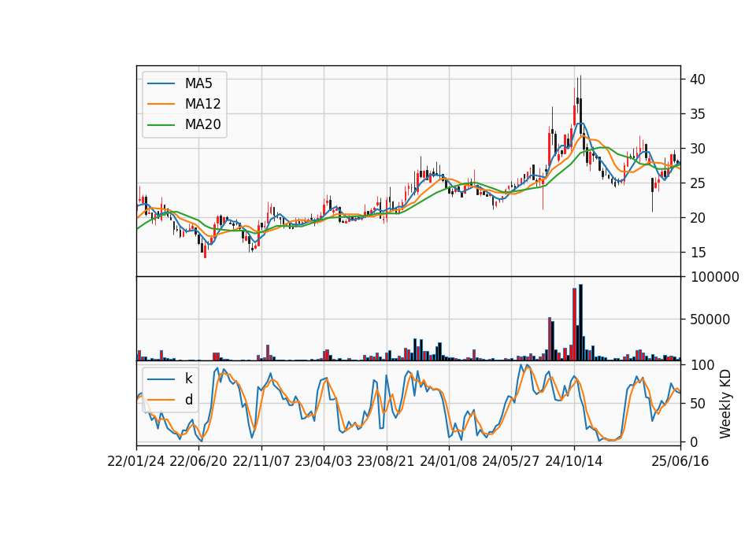The height and width of the screenshot is (543, 756).
Task: Click the 24/01/08 date tick label
Action: click(x=448, y=461)
